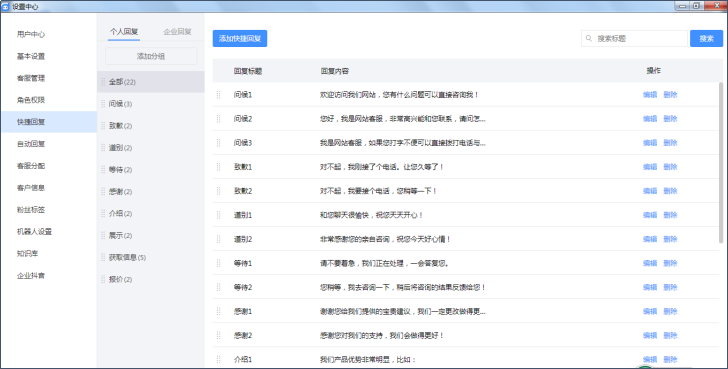Delete the 道别1 reply
The width and height of the screenshot is (728, 369).
pos(670,215)
